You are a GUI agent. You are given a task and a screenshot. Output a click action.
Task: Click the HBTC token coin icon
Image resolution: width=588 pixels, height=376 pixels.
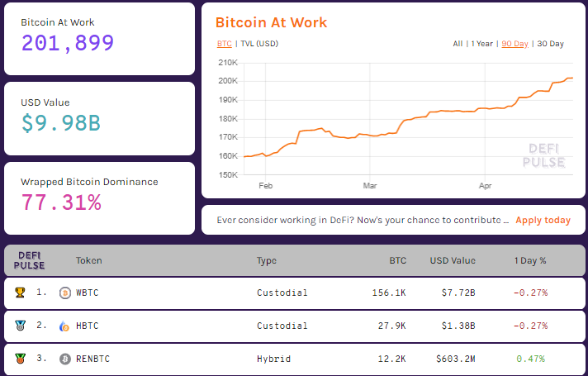pos(65,326)
